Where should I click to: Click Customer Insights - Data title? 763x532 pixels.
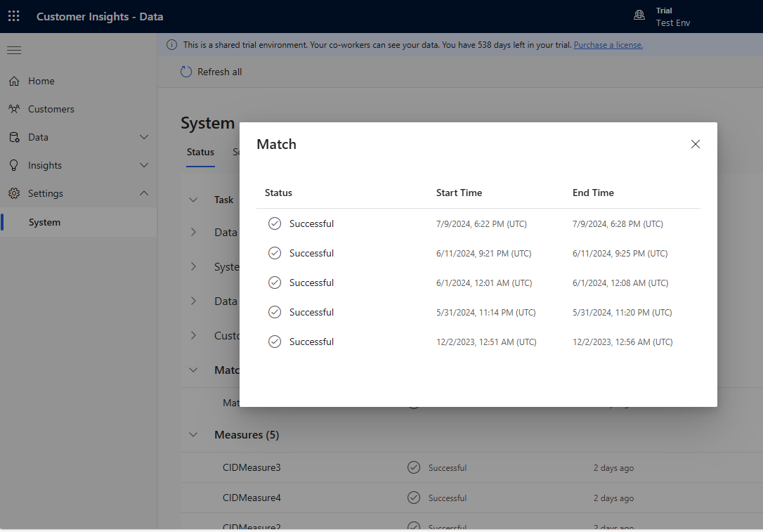pyautogui.click(x=100, y=17)
